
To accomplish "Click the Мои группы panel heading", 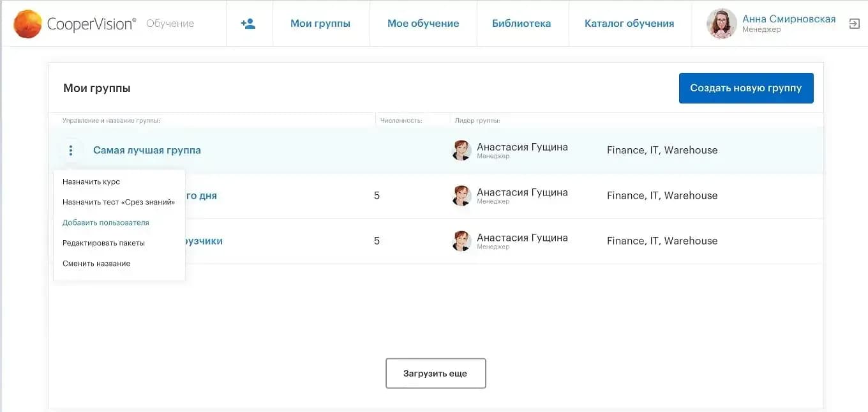I will [x=97, y=88].
